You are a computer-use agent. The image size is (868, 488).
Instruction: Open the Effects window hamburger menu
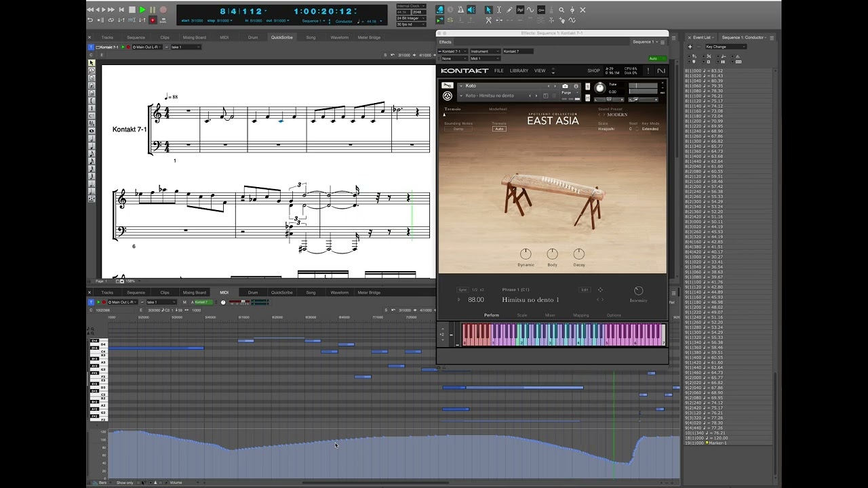coord(663,42)
